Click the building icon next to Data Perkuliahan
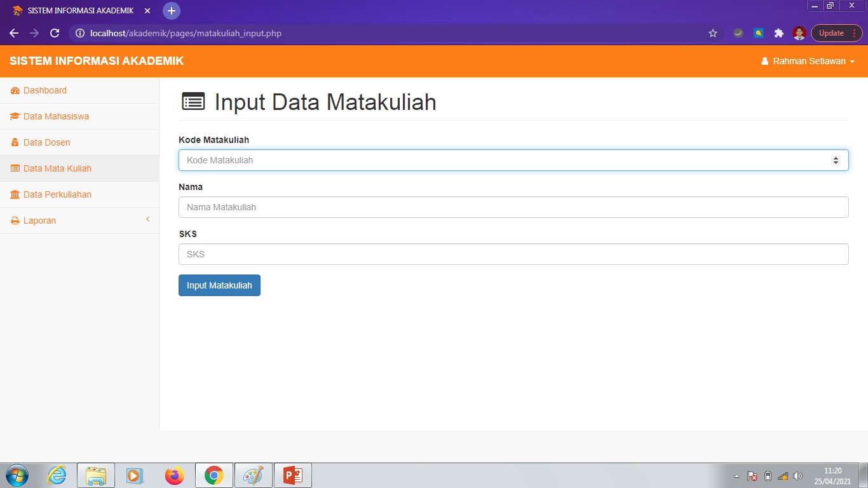868x488 pixels. point(14,194)
